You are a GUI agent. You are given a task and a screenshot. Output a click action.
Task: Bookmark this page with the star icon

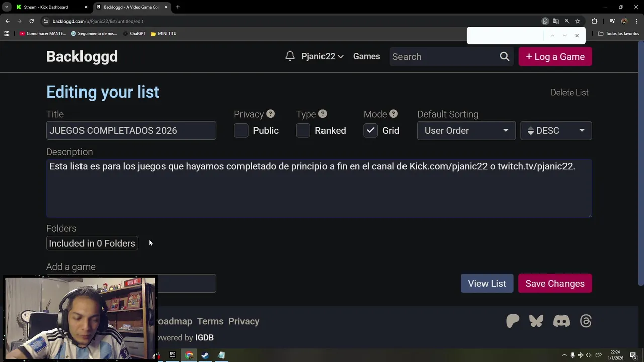(578, 21)
